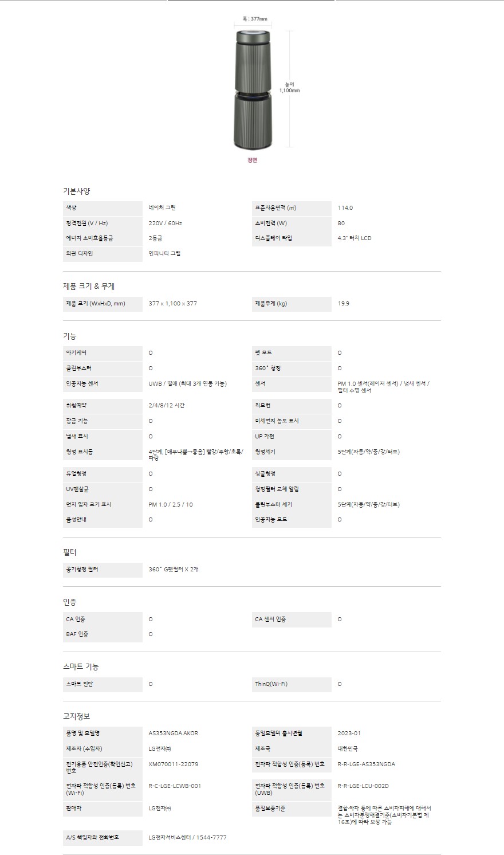Click the 필터 section heading
Screen dimensions: 504x855
69,552
